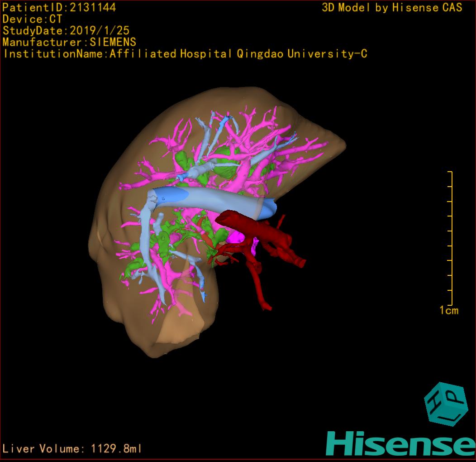Image resolution: width=476 pixels, height=462 pixels.
Task: Click the yellow scale bar ruler
Action: click(450, 238)
